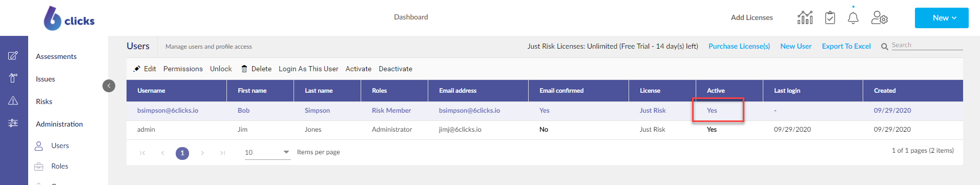The width and height of the screenshot is (980, 185).
Task: Click the Delete toolbar action
Action: [256, 69]
